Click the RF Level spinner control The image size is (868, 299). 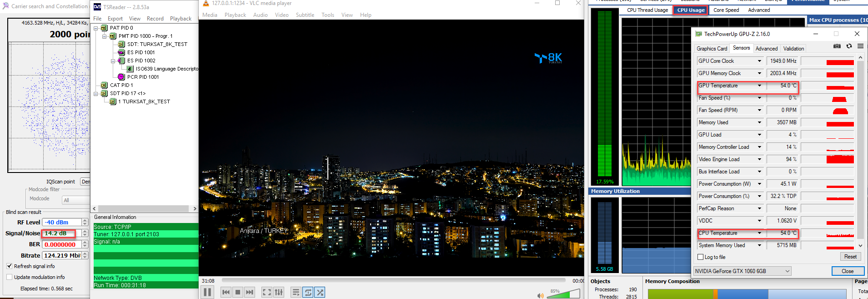pos(85,222)
